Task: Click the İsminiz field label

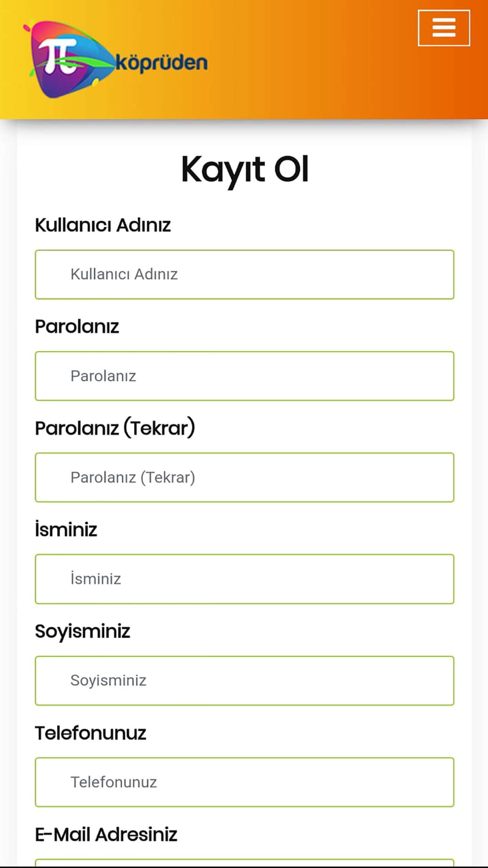Action: (66, 530)
